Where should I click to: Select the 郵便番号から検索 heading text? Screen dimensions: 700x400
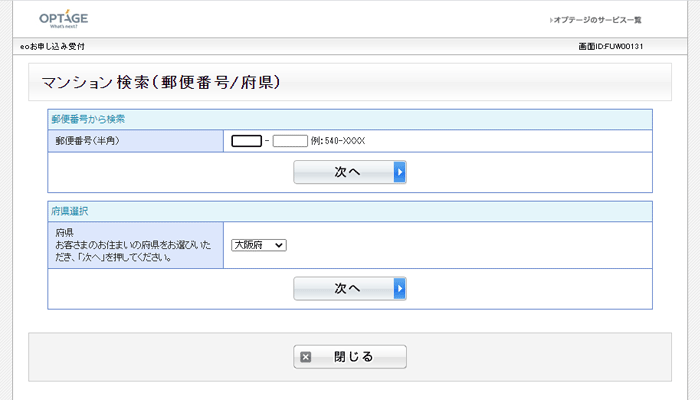[88, 119]
